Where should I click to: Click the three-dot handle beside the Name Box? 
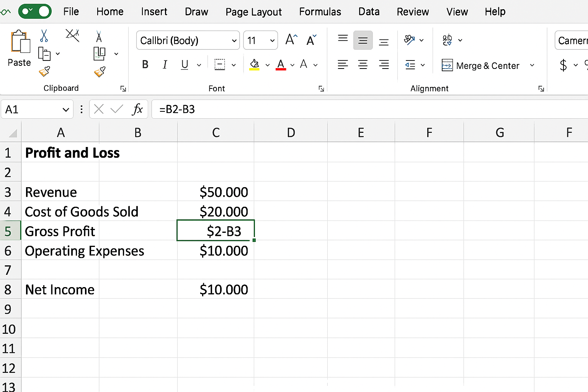[x=82, y=109]
